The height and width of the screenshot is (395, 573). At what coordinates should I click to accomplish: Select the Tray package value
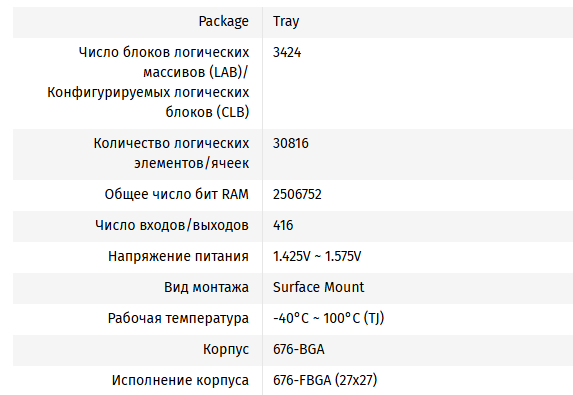[286, 21]
